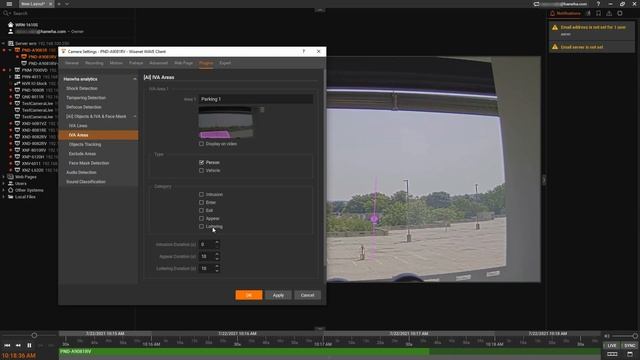640x360 pixels.
Task: Collapse the Server node in resource tree
Action: [4, 43]
